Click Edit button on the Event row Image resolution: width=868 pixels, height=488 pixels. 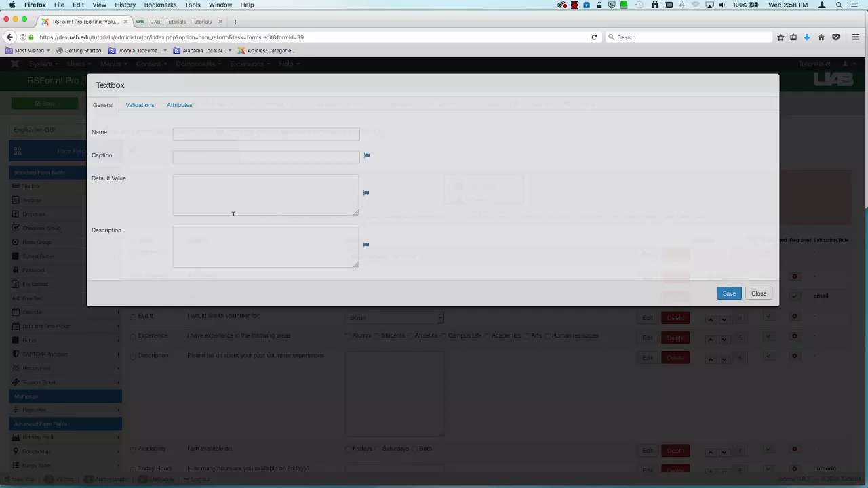coord(648,318)
